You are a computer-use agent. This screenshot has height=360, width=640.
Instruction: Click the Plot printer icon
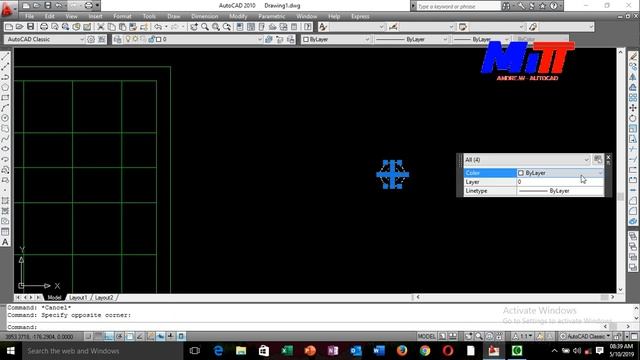(44, 27)
